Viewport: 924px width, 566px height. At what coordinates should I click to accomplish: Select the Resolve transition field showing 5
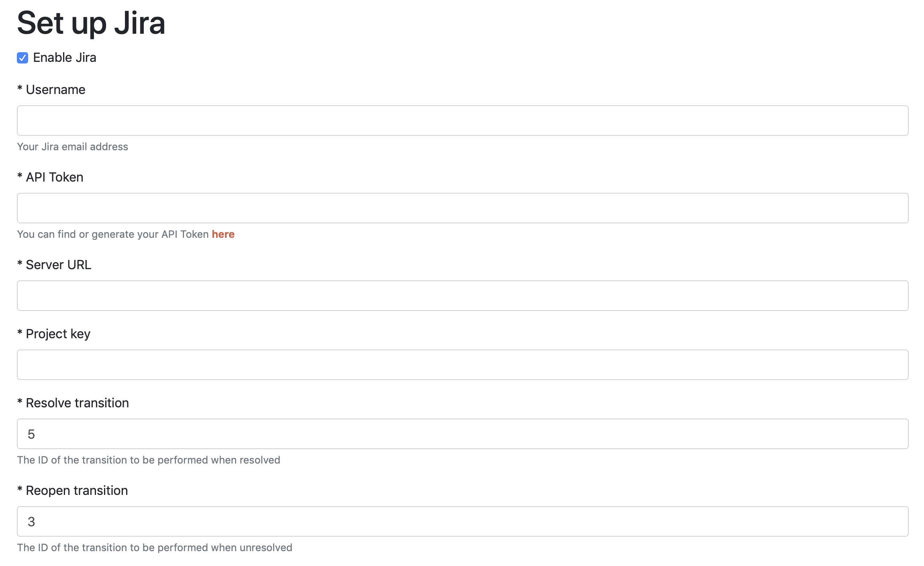click(x=462, y=434)
